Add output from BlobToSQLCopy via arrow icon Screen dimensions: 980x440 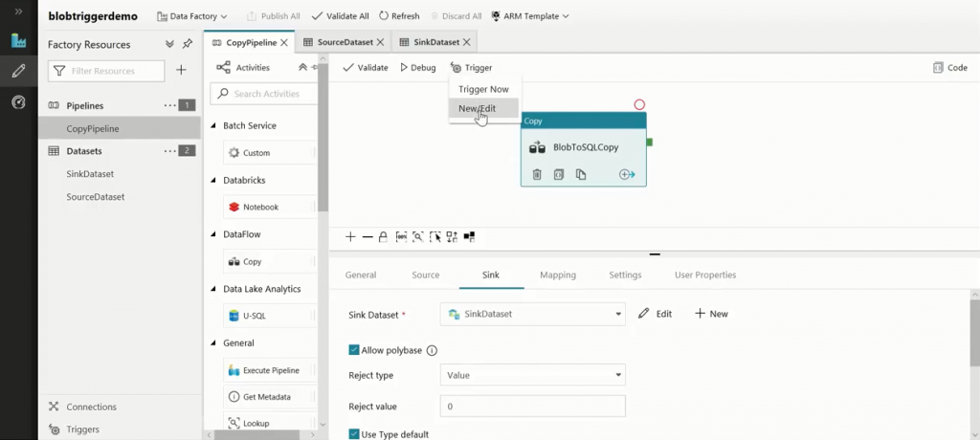point(627,174)
